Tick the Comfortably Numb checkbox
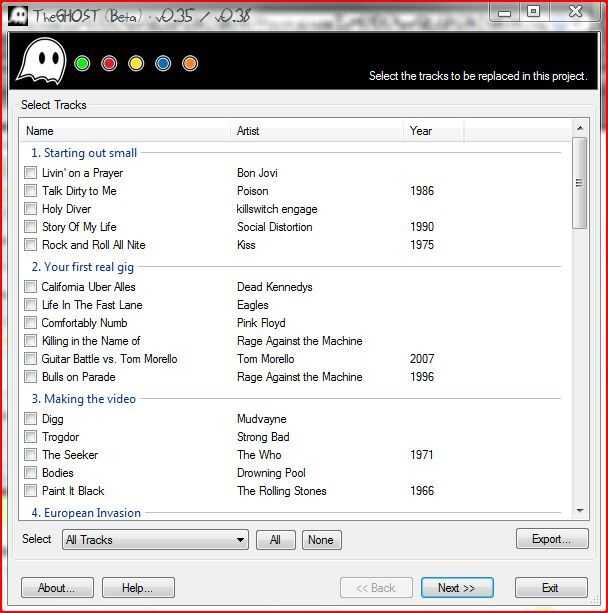The width and height of the screenshot is (608, 613). click(30, 323)
